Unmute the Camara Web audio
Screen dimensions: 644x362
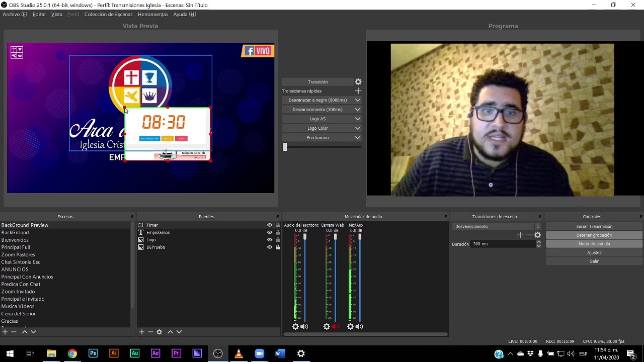point(336,327)
